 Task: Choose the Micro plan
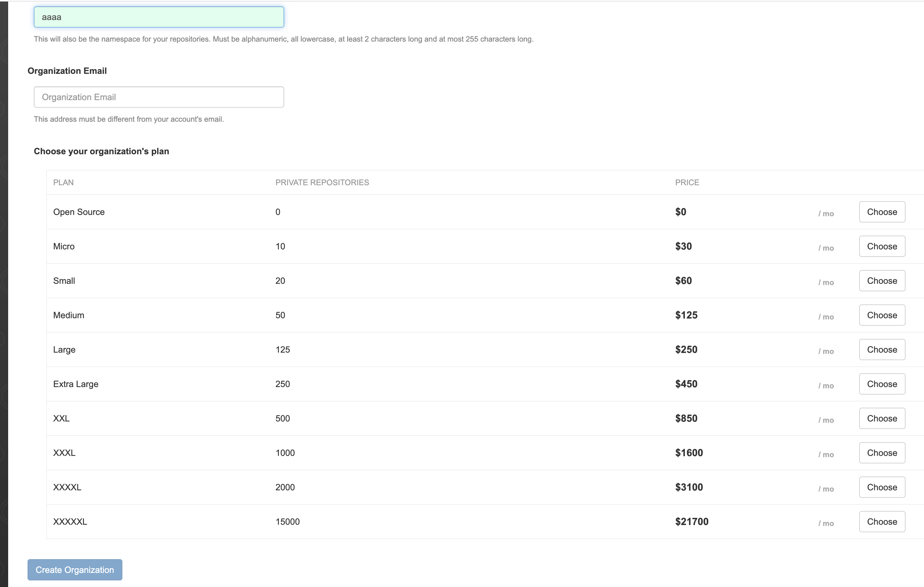[x=882, y=246]
